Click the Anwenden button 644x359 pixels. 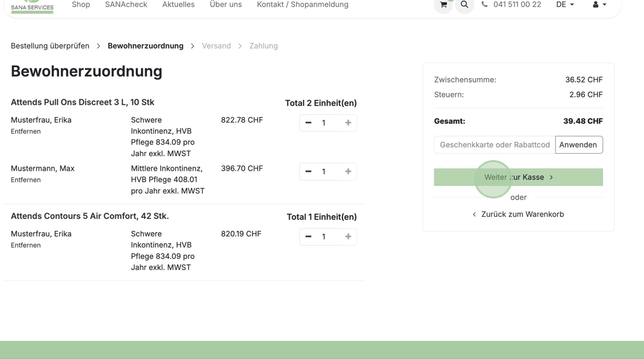[x=578, y=145]
